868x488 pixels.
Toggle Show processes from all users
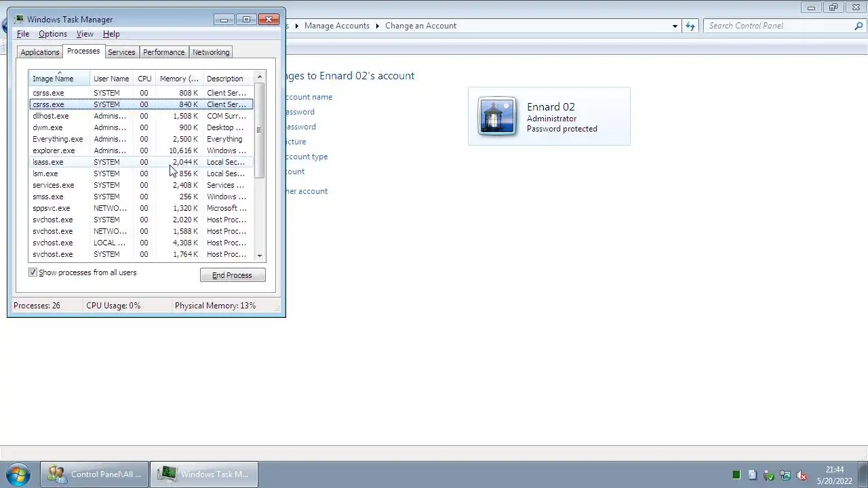33,272
